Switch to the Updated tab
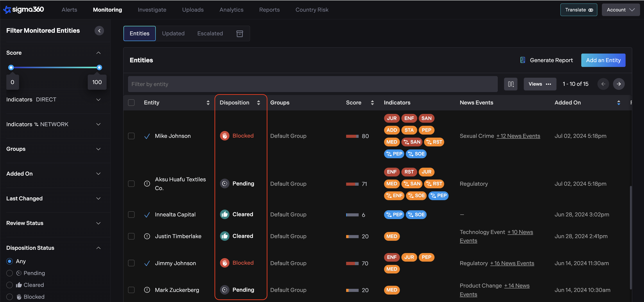The width and height of the screenshot is (644, 302). [x=173, y=34]
